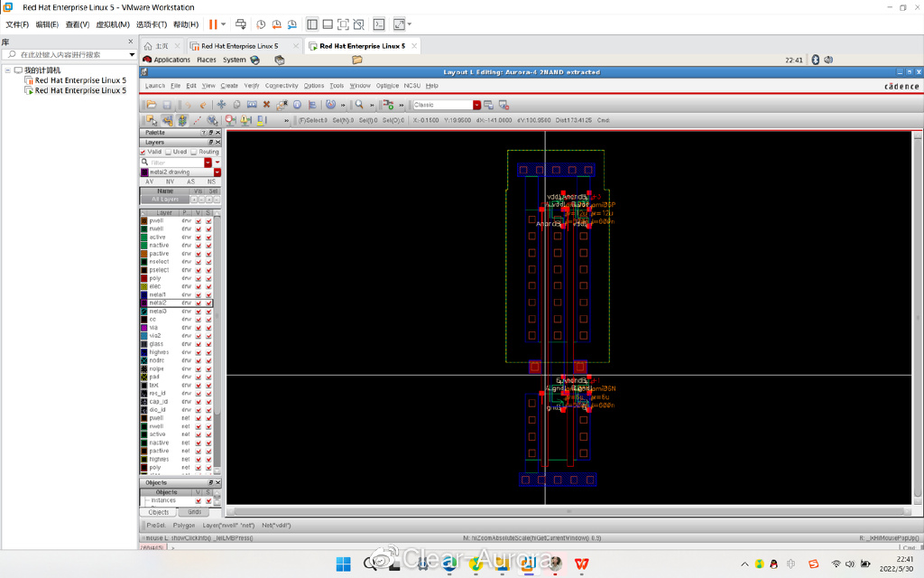Screen dimensions: 924x578
Task: Click the magnifier Zoom icon
Action: 359,105
